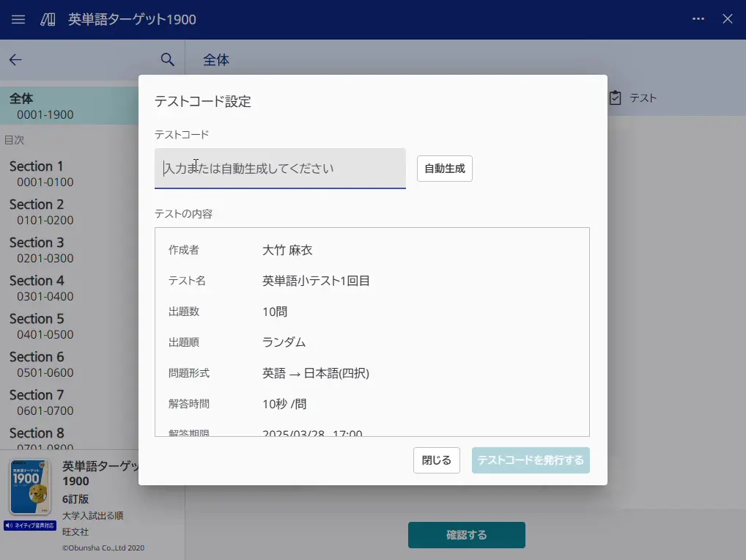Click the search magnifier icon
Viewport: 746px width, 560px height.
pyautogui.click(x=167, y=59)
